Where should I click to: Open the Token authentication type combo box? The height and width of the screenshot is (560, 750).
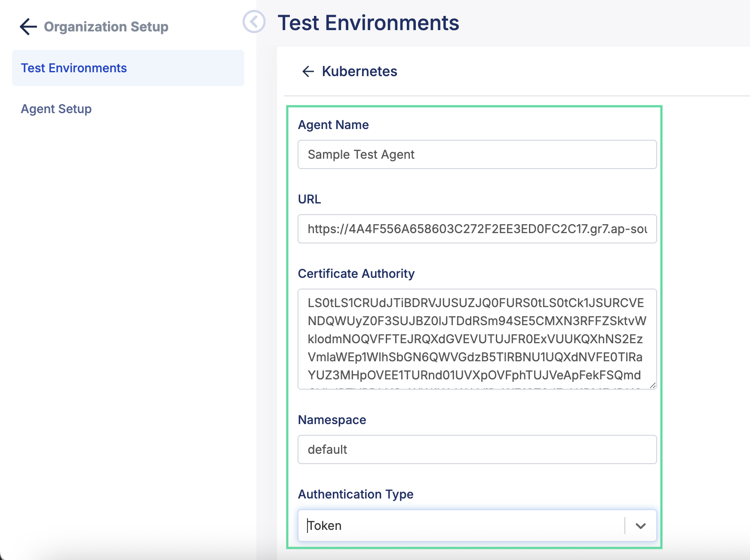pos(460,526)
